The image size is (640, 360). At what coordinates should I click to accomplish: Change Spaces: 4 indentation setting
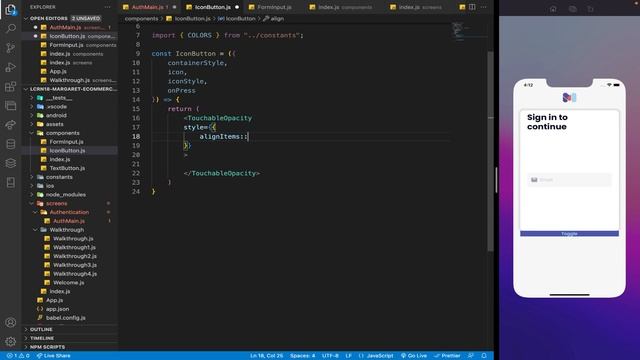[302, 356]
